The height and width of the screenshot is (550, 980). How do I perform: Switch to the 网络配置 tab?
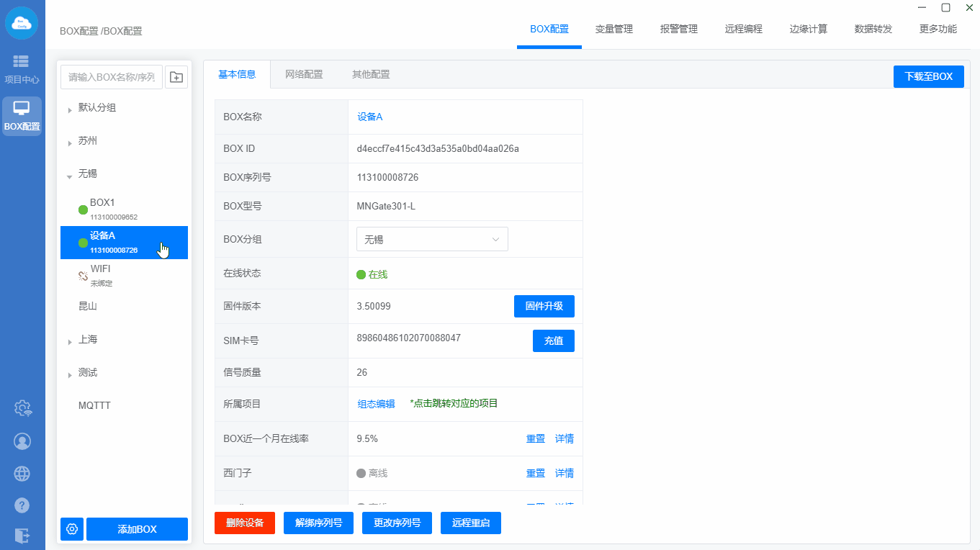tap(304, 74)
